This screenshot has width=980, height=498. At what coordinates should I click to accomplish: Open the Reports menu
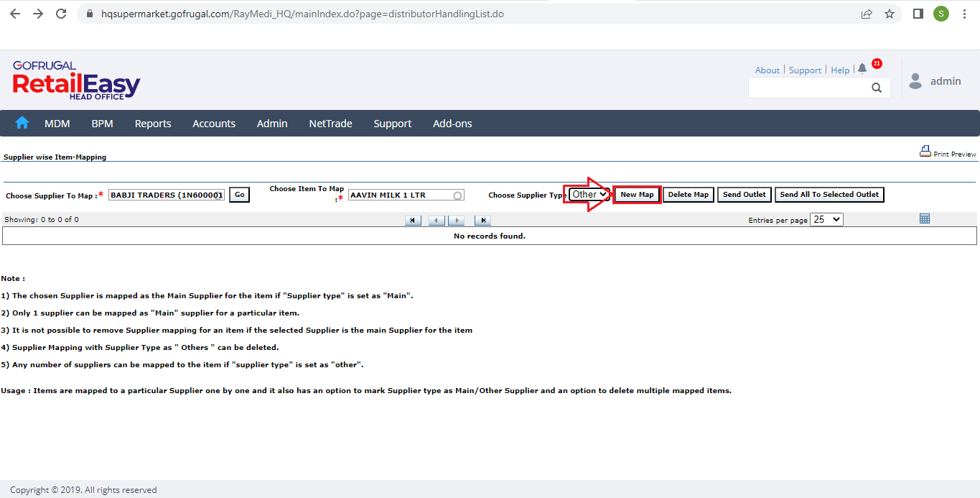pos(153,124)
